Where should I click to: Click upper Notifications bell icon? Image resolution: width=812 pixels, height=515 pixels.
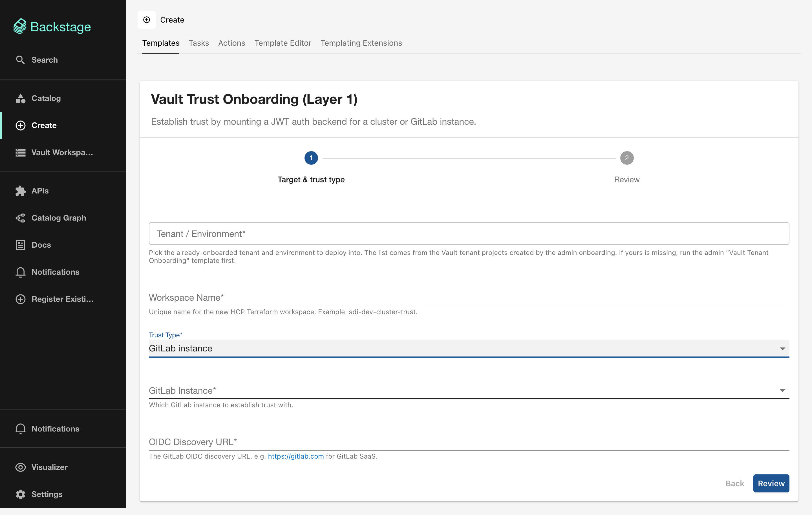pyautogui.click(x=21, y=272)
